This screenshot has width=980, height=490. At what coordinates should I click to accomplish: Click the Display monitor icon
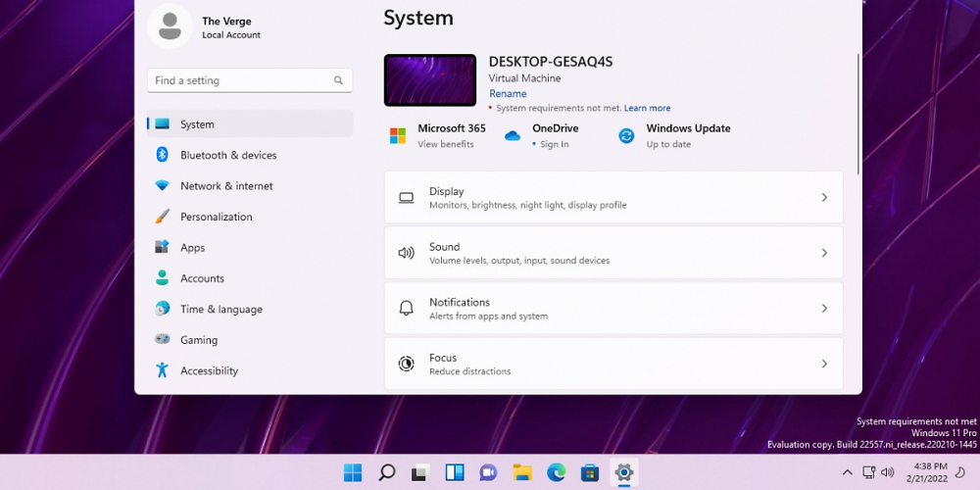[407, 198]
